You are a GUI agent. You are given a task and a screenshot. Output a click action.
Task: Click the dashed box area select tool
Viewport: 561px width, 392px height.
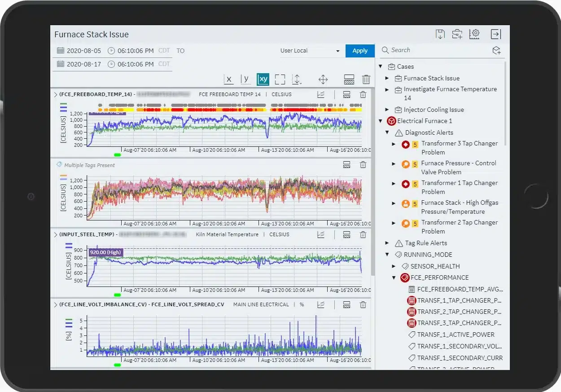(x=280, y=79)
